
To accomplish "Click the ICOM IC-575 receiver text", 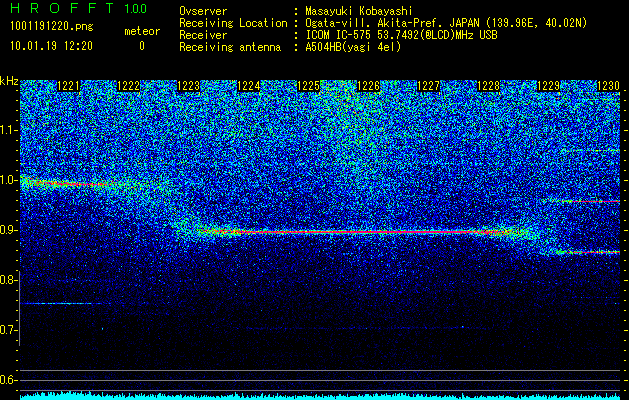I will [x=401, y=35].
